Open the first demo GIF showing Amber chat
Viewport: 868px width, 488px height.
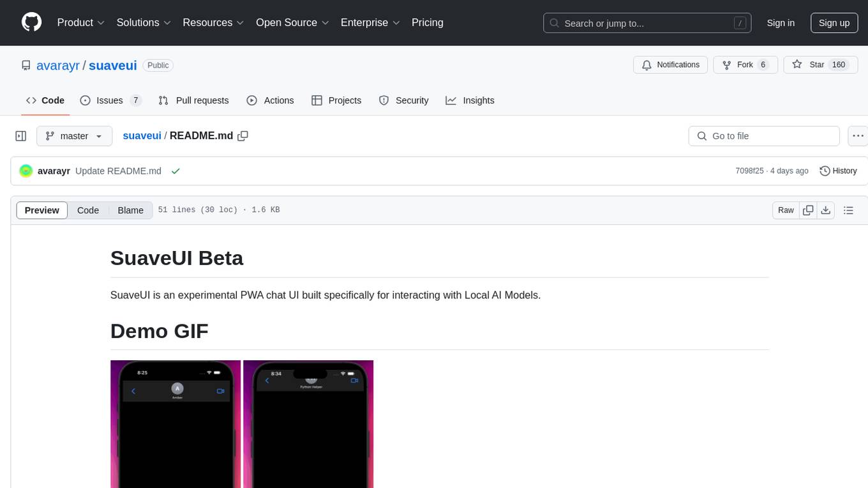coord(176,424)
